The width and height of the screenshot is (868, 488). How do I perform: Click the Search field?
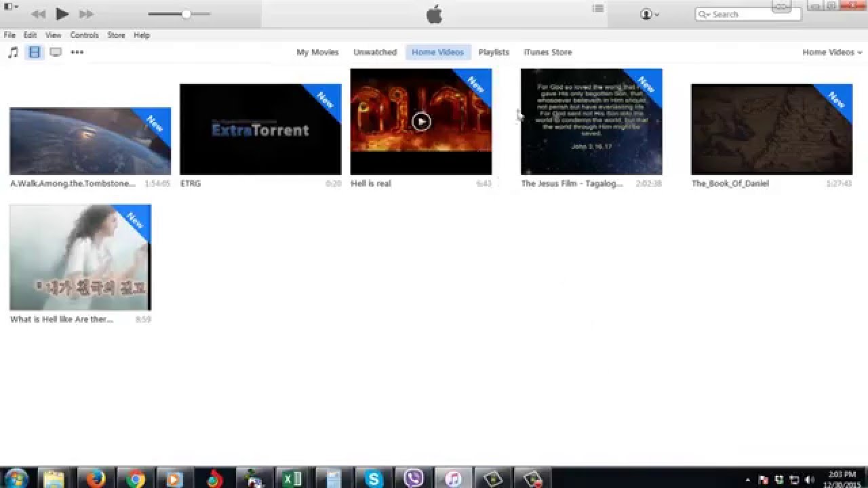pyautogui.click(x=748, y=14)
